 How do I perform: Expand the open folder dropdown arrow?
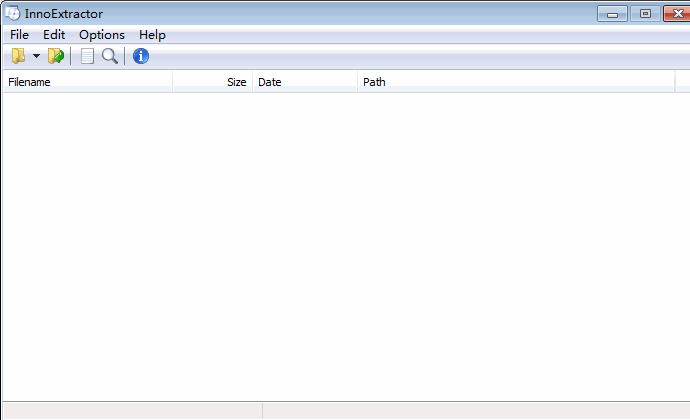coord(37,56)
